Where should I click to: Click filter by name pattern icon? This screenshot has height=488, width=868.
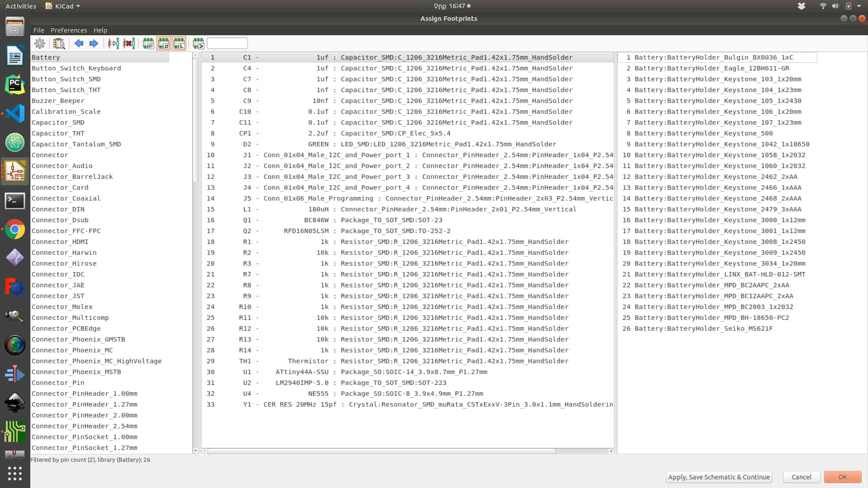[x=198, y=43]
